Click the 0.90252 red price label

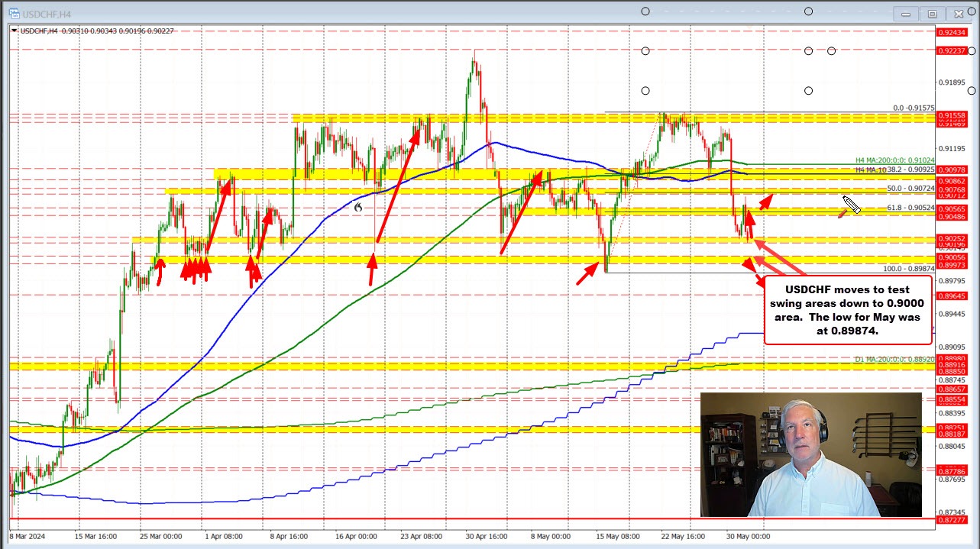click(x=952, y=238)
